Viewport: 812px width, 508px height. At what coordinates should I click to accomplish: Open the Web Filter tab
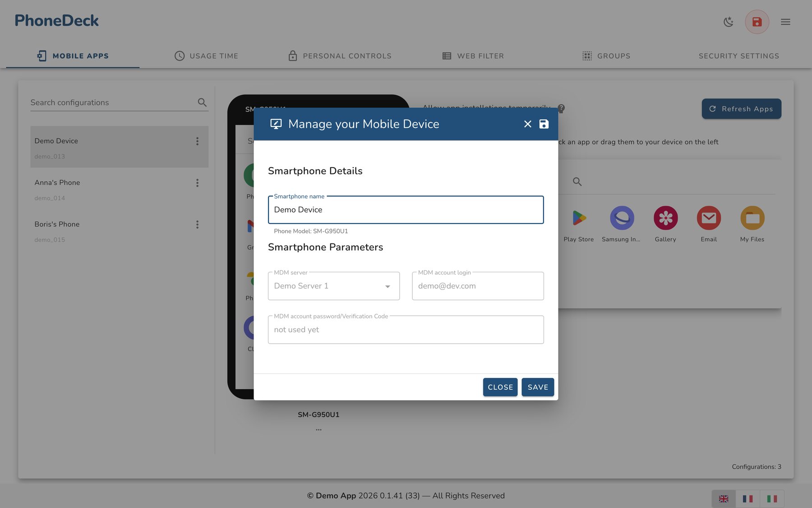coord(473,56)
